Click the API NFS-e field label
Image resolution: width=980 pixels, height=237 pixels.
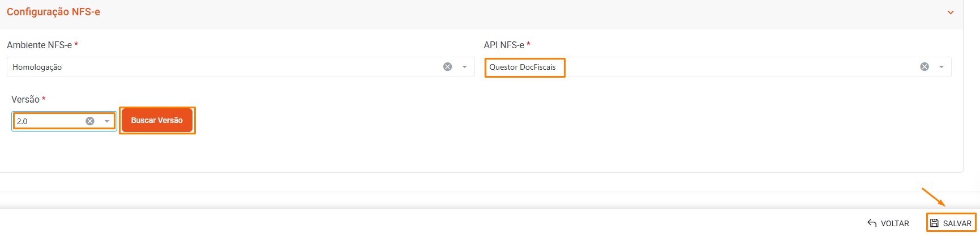click(504, 45)
